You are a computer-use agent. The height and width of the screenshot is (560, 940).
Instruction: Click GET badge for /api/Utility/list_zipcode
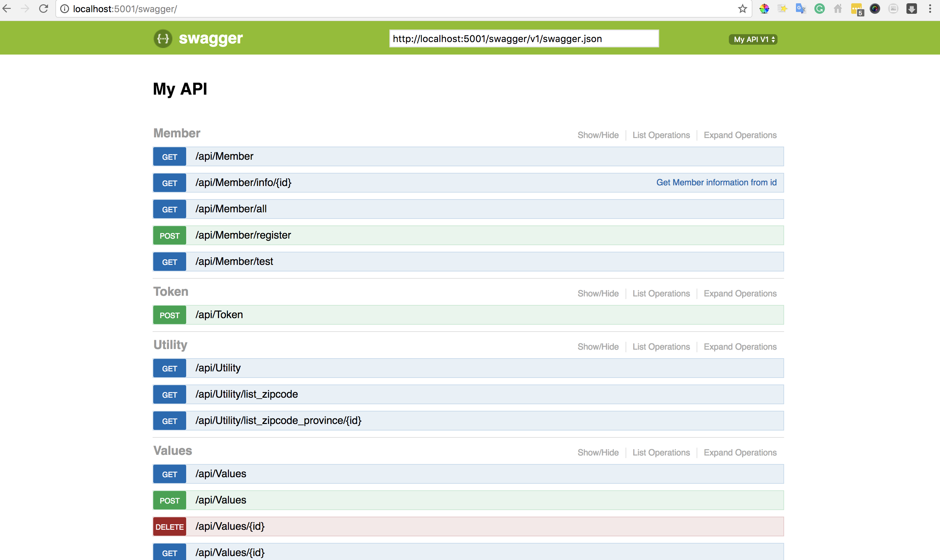170,395
